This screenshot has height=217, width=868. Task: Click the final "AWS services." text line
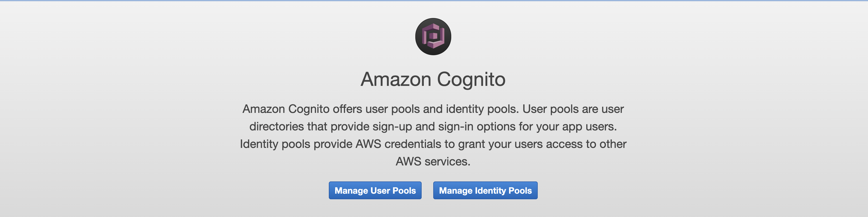(x=433, y=161)
